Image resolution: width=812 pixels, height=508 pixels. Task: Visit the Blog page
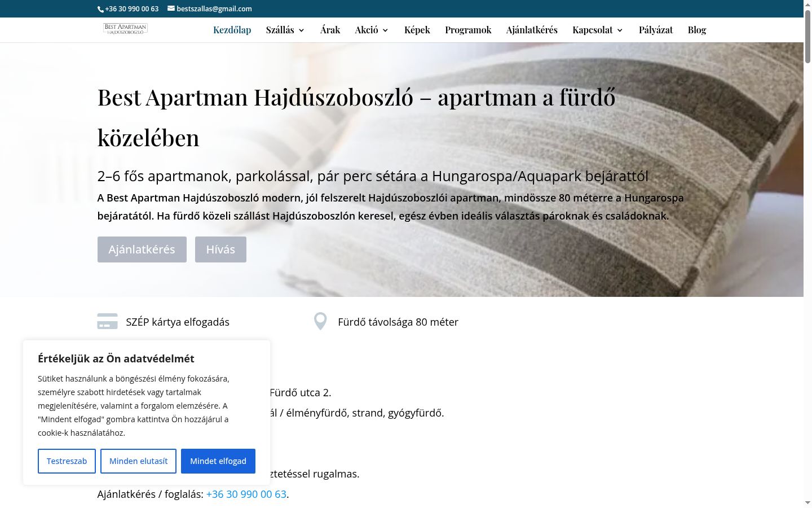pyautogui.click(x=697, y=30)
